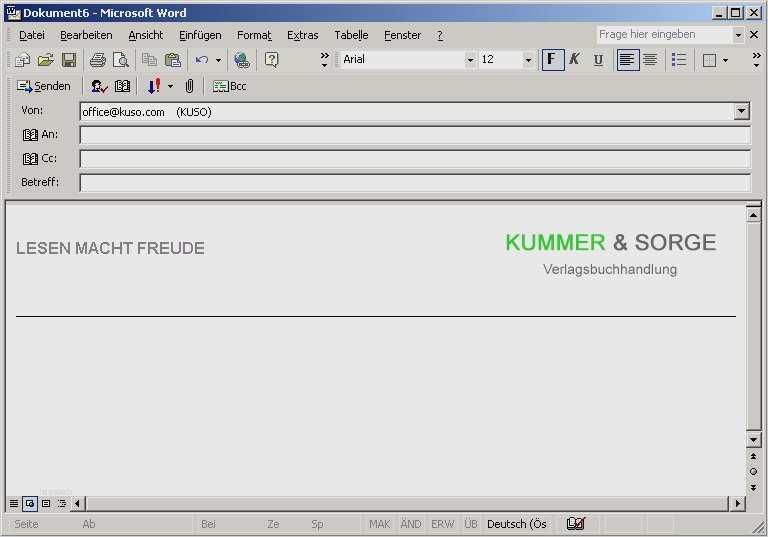Open the Extras menu
Image resolution: width=768 pixels, height=537 pixels.
click(302, 35)
